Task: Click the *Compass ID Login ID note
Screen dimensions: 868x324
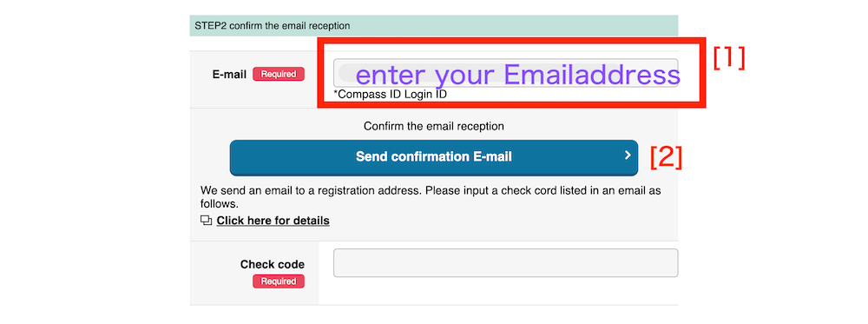Action: click(x=391, y=94)
